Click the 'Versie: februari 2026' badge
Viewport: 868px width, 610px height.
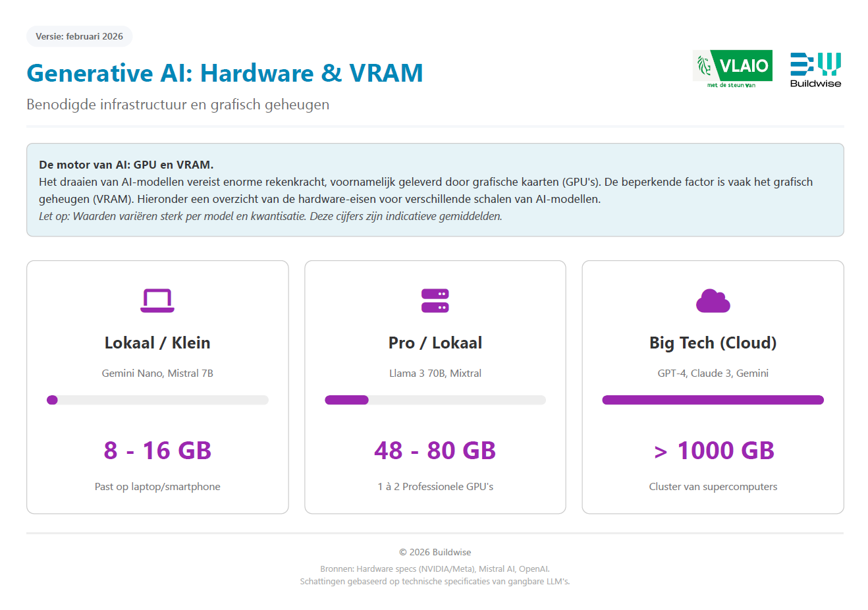coord(80,36)
